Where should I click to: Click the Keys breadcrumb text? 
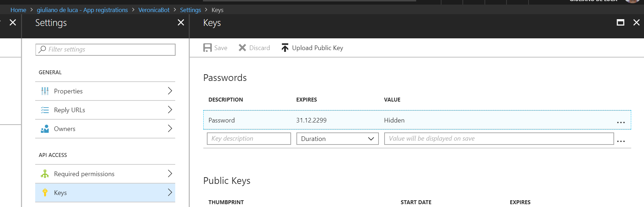(x=218, y=10)
